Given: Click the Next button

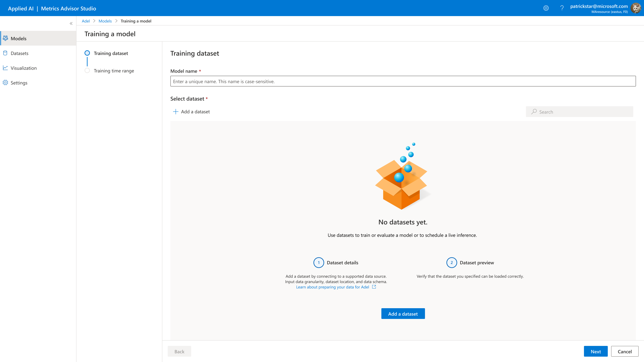Looking at the screenshot, I should [596, 351].
